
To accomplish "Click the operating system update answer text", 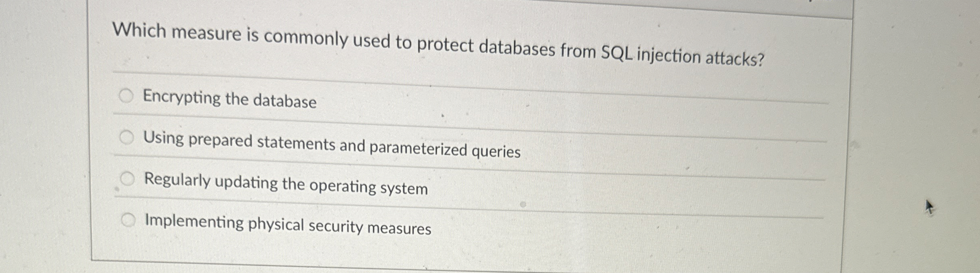I will [286, 184].
